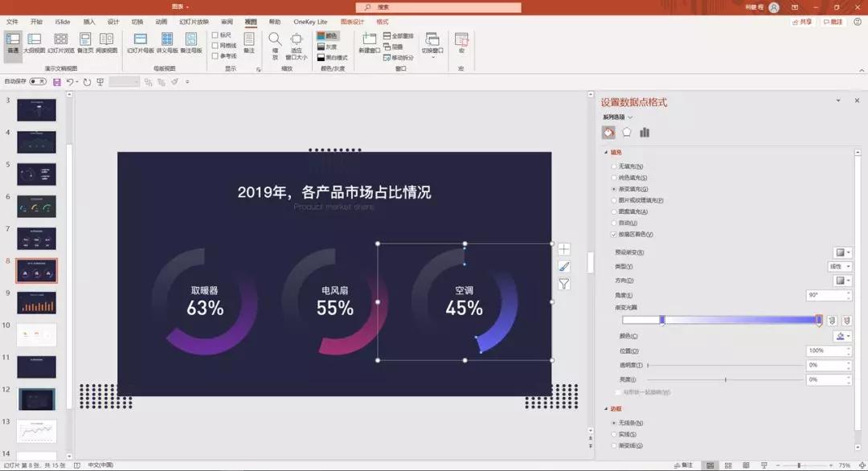This screenshot has height=471, width=868.
Task: Open Chart Filters funnel icon beside the chart
Action: pos(563,283)
